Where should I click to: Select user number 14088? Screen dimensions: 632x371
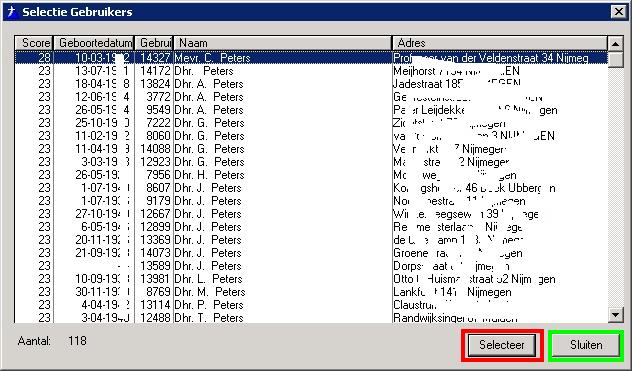point(311,149)
